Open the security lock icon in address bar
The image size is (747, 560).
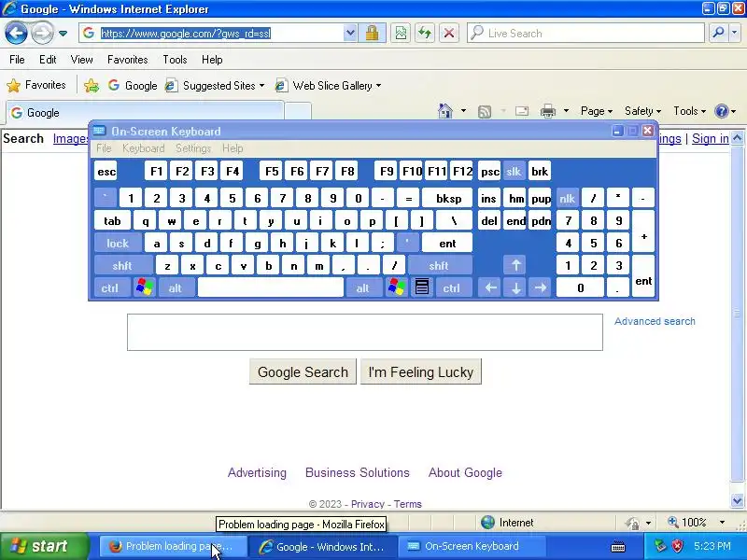tap(372, 34)
